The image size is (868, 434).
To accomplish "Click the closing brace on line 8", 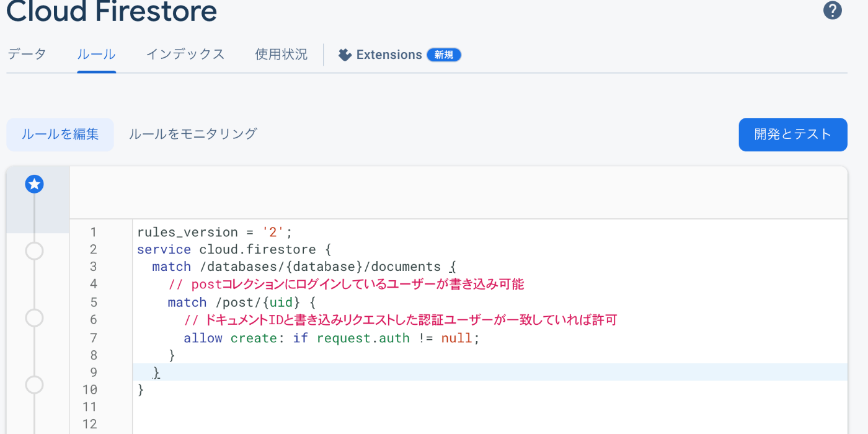I will (x=172, y=355).
